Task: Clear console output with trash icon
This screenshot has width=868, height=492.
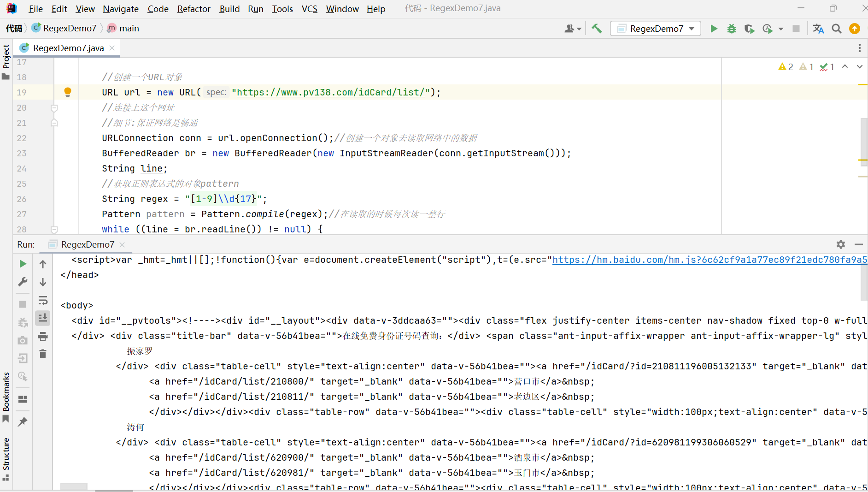Action: [x=43, y=354]
